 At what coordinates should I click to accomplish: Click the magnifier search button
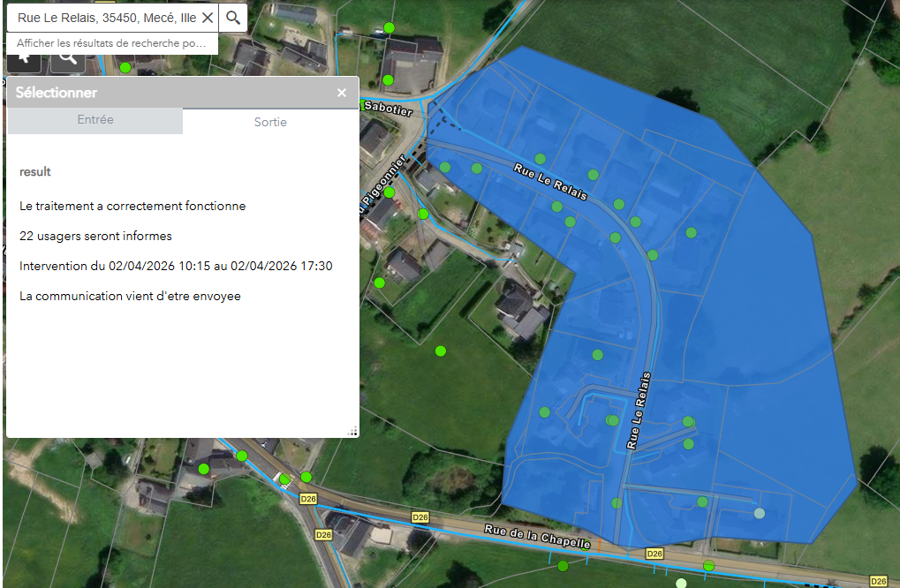tap(233, 18)
